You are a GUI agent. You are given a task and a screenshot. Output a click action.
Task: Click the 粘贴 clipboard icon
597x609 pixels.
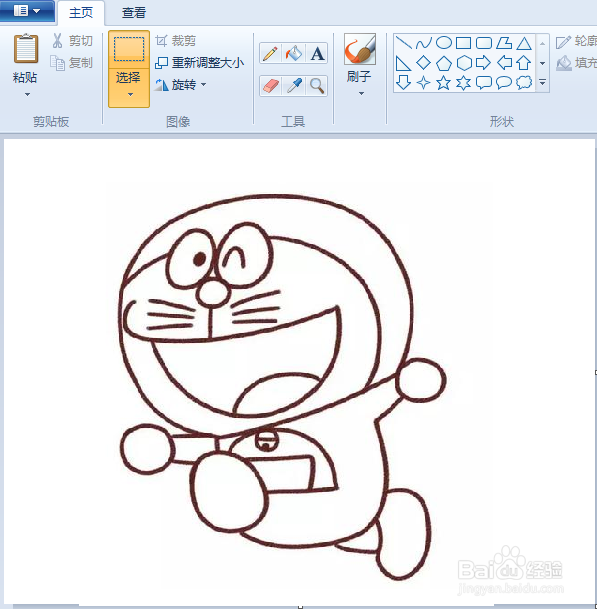(26, 49)
